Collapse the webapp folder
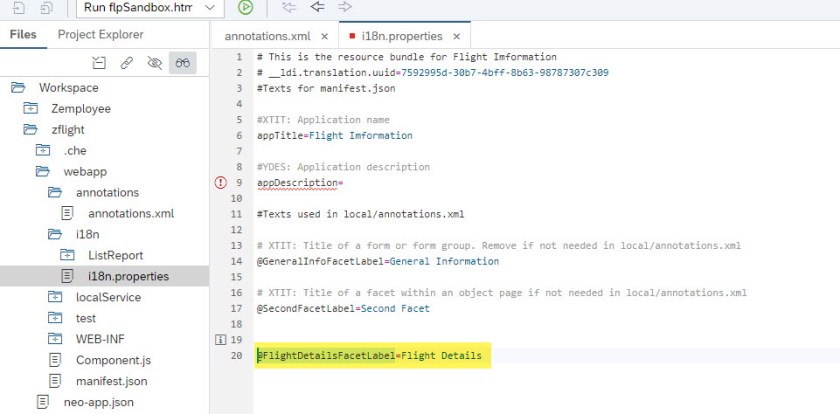This screenshot has width=840, height=414. [x=43, y=171]
